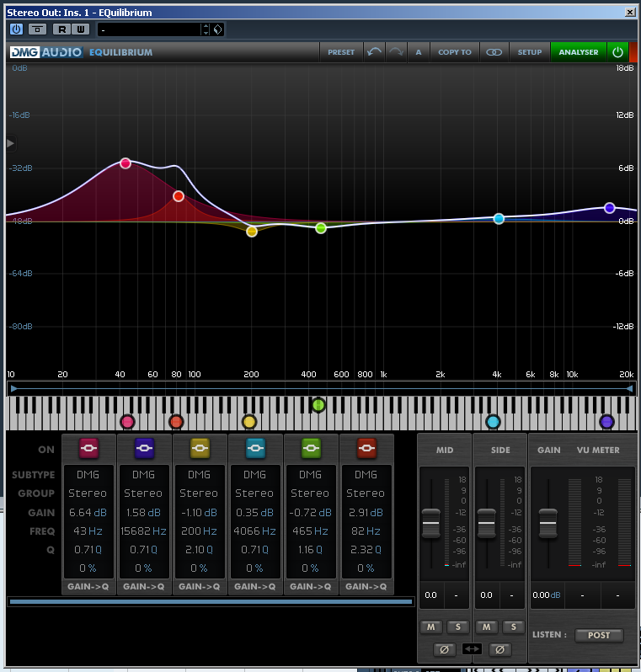Toggle the pink 43 Hz band on button
641x672 pixels.
click(89, 448)
